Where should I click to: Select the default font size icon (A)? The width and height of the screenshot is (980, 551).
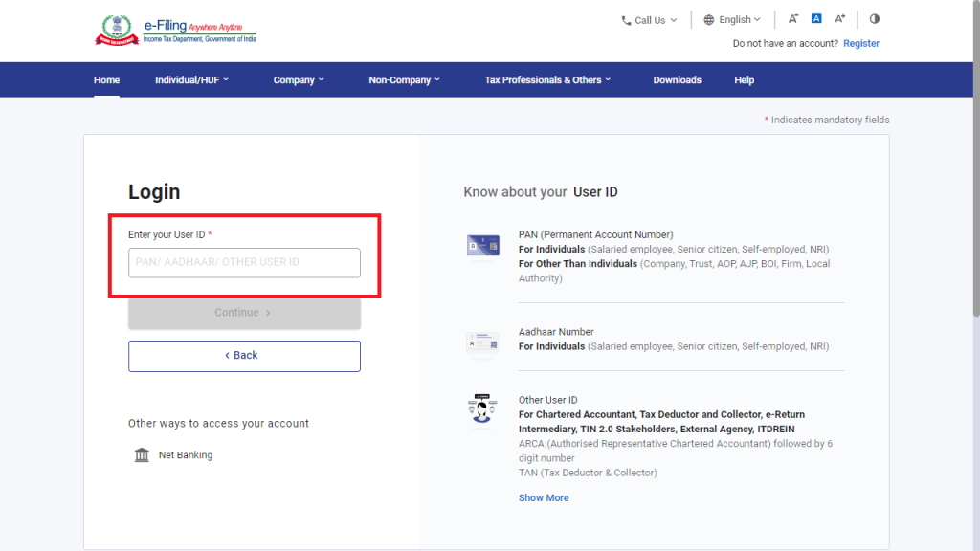(815, 18)
